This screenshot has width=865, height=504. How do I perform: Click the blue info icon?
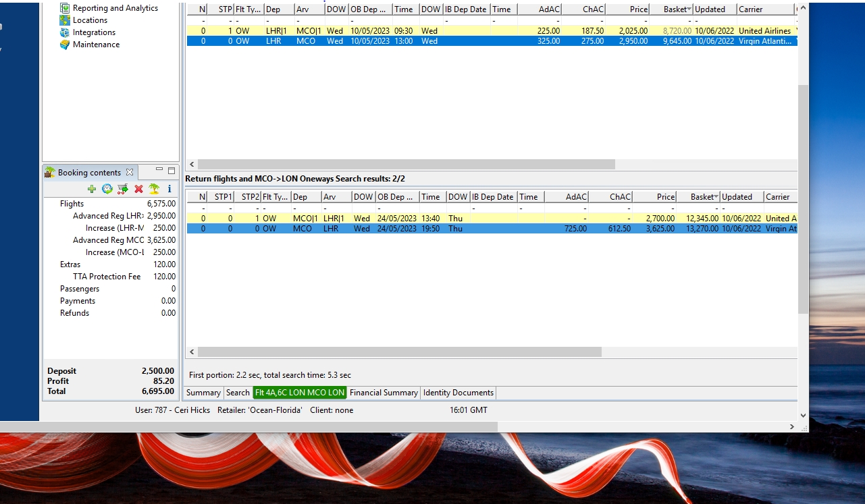tap(169, 189)
